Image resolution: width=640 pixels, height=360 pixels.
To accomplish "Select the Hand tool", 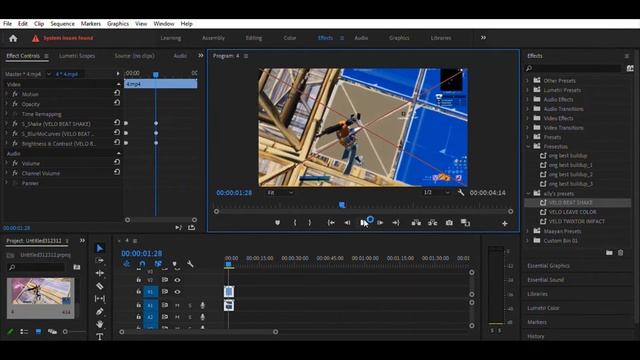I will tap(100, 324).
